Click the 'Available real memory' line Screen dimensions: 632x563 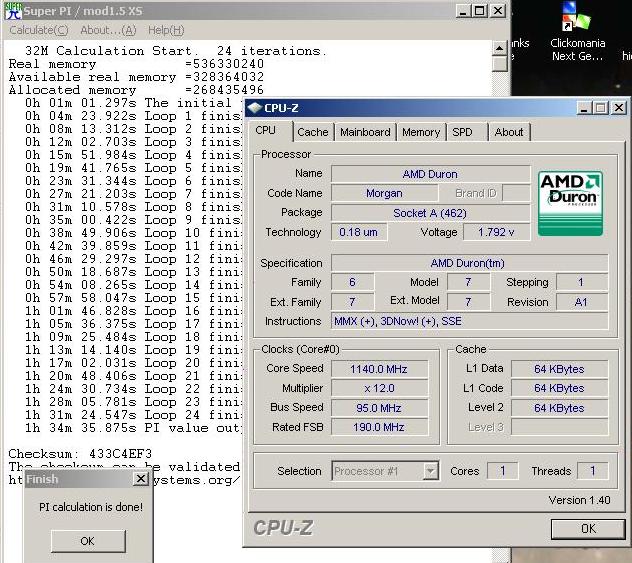[136, 77]
